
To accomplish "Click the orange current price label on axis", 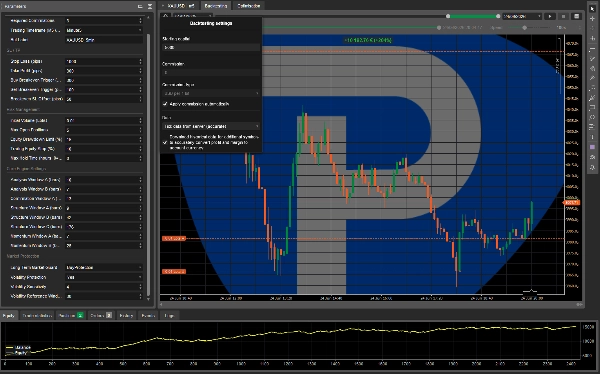I will click(572, 203).
